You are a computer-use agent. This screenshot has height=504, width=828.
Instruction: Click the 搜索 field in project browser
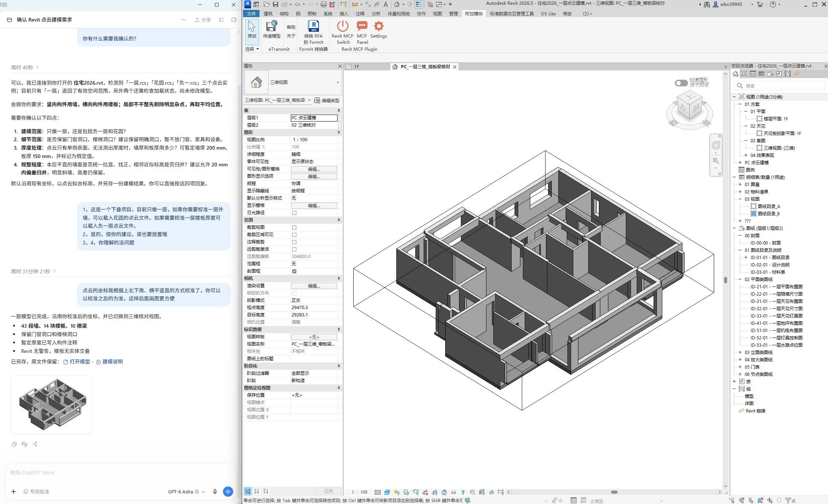[x=780, y=86]
